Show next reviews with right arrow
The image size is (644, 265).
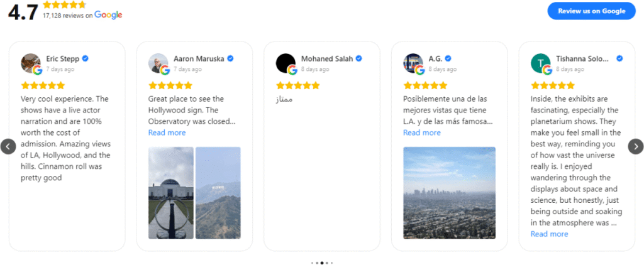pos(636,146)
